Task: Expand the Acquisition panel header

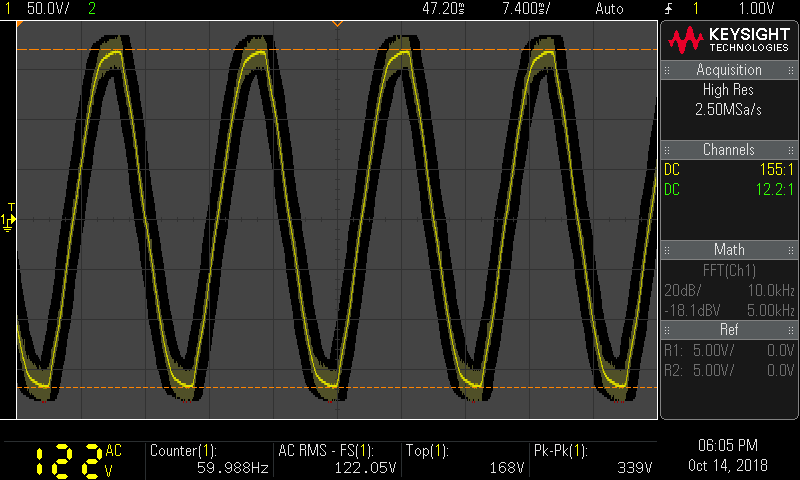Action: 729,70
